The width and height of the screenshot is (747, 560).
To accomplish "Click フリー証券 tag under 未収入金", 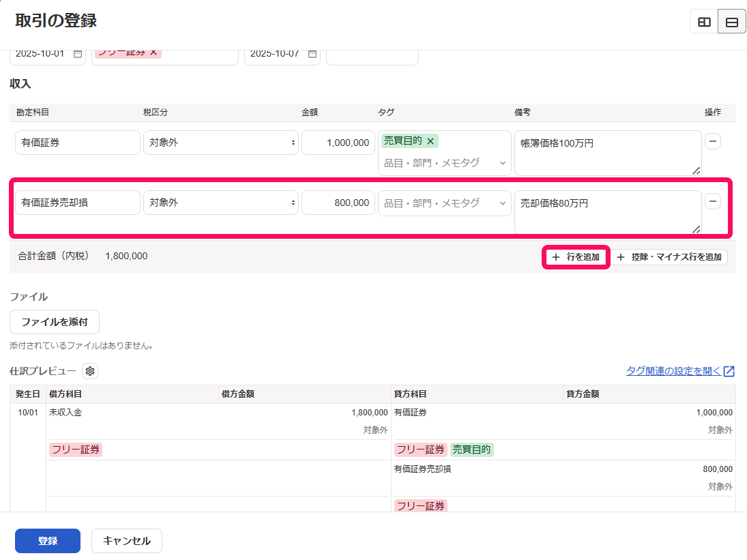I will click(x=76, y=450).
